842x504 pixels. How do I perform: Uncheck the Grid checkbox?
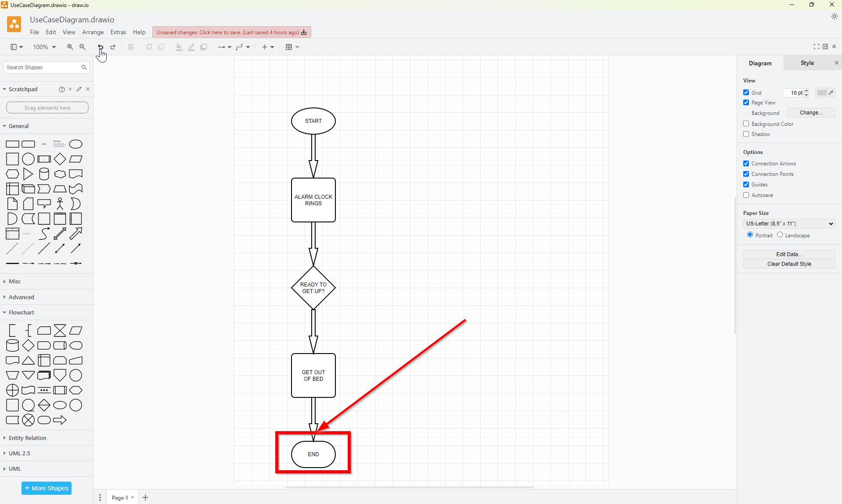point(746,93)
